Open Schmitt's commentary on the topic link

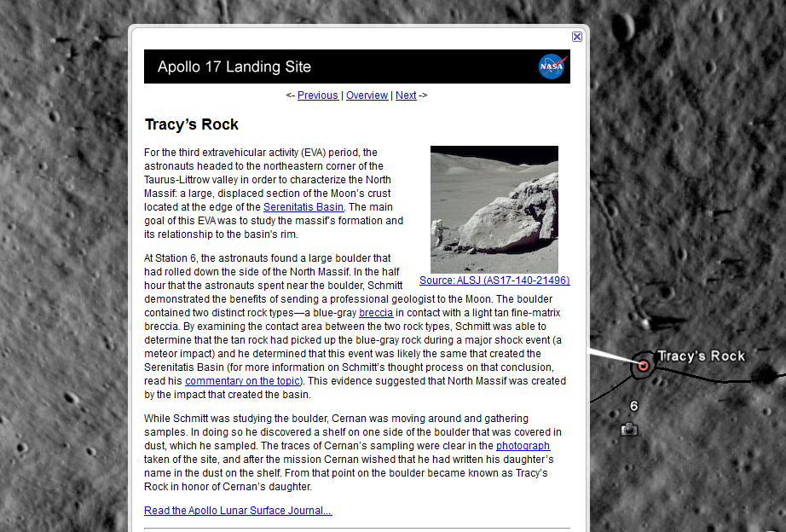(x=243, y=381)
